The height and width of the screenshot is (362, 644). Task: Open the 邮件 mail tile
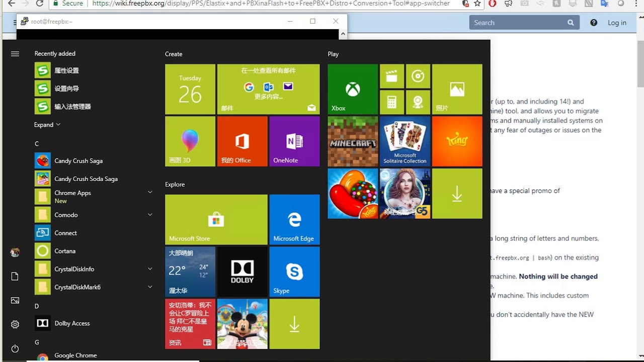[x=269, y=89]
